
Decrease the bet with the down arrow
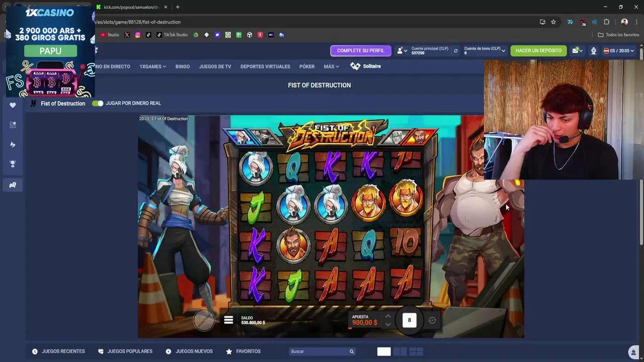(x=388, y=325)
